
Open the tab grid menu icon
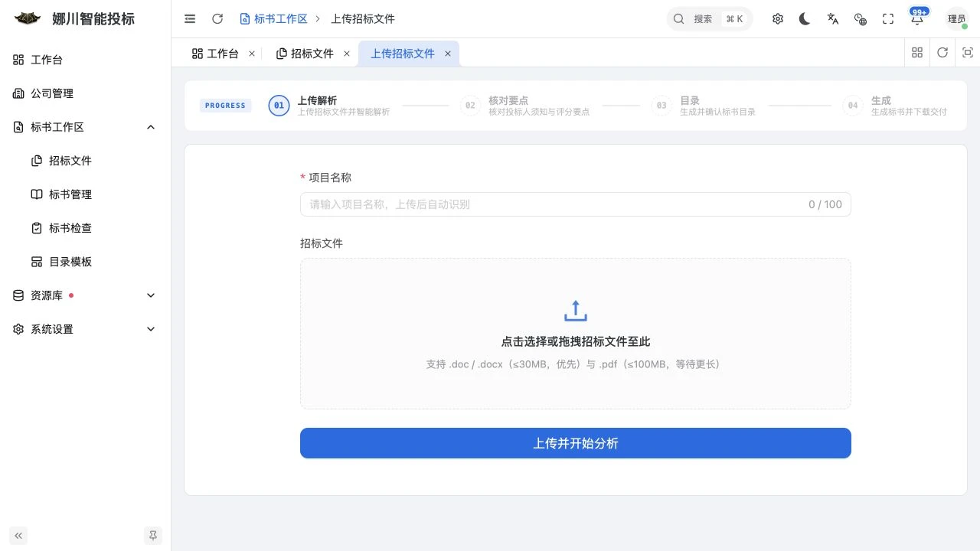point(917,53)
